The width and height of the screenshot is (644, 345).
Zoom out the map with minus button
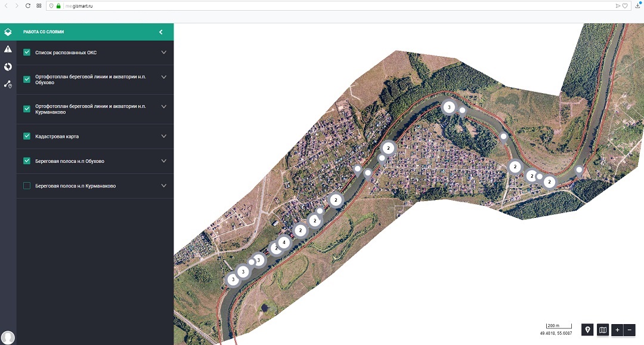630,329
